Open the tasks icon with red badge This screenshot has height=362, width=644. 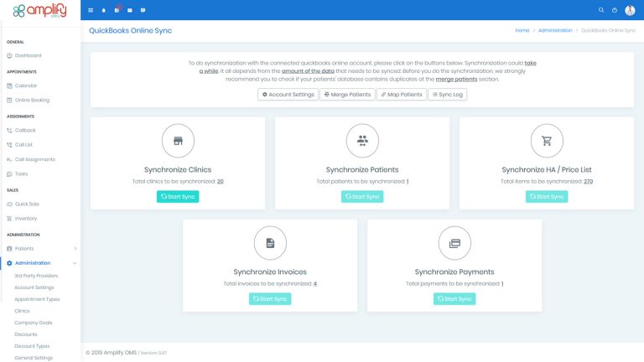click(117, 9)
